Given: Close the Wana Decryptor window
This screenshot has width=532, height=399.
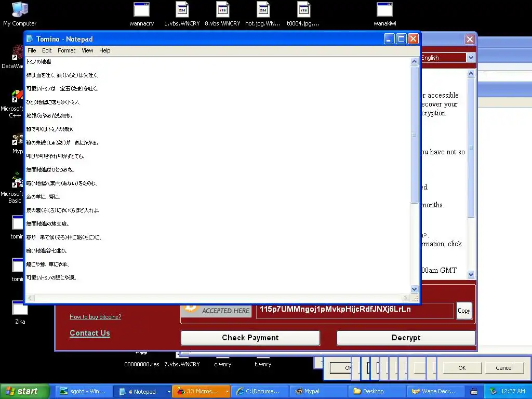Looking at the screenshot, I should click(x=470, y=39).
